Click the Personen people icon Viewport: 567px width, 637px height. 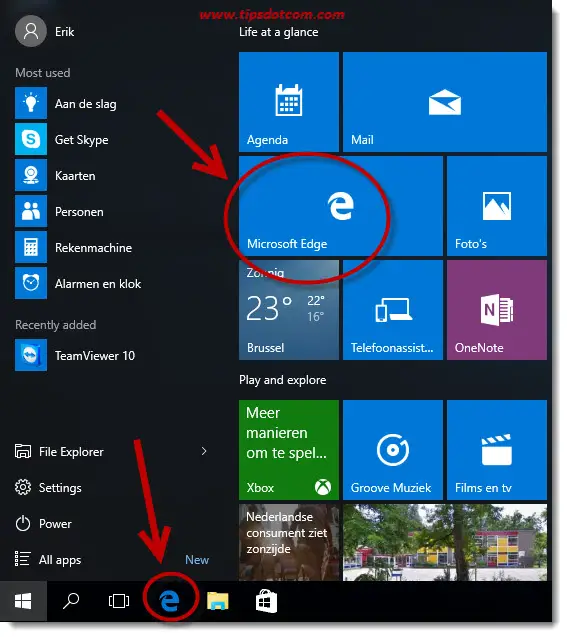31,211
